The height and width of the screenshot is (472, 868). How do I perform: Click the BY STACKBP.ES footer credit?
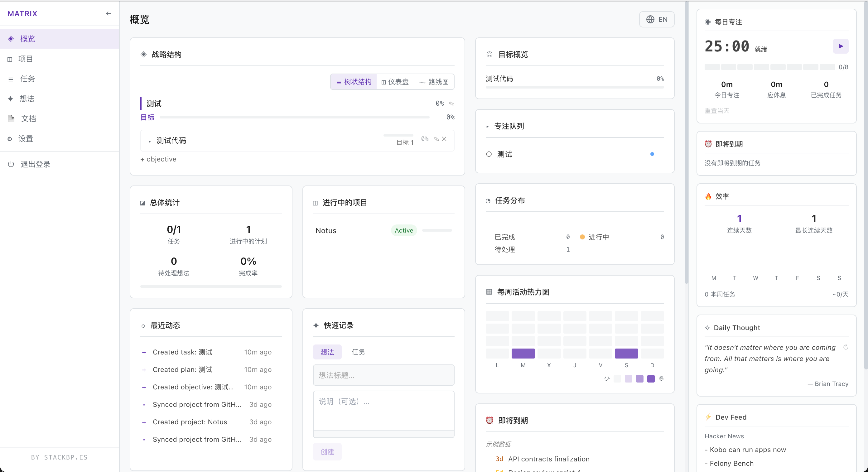tap(59, 457)
